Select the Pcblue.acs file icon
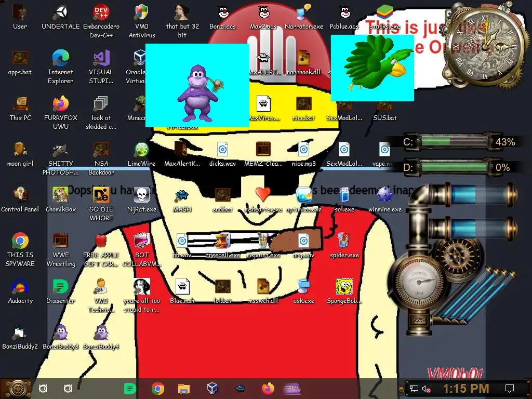This screenshot has height=399, width=532. tap(344, 17)
